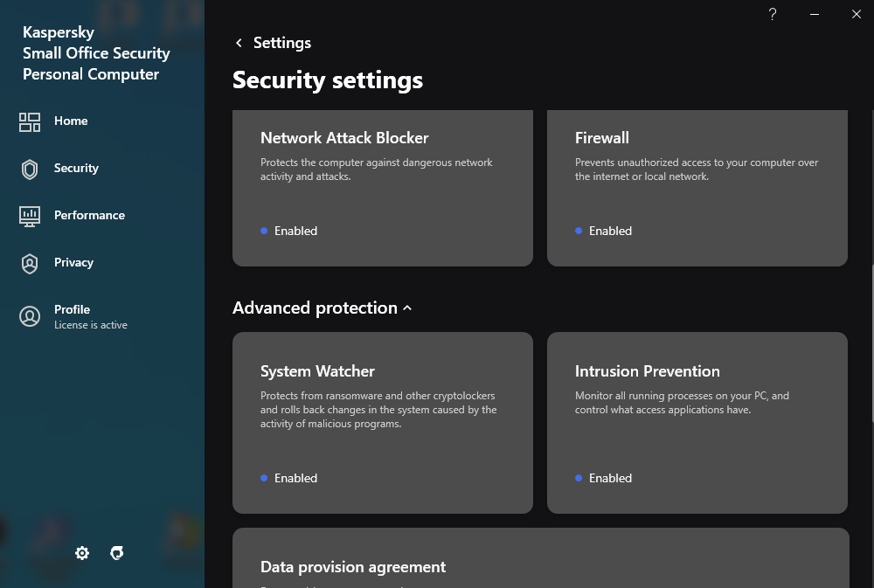874x588 pixels.
Task: Open Security via the shield icon
Action: [29, 169]
